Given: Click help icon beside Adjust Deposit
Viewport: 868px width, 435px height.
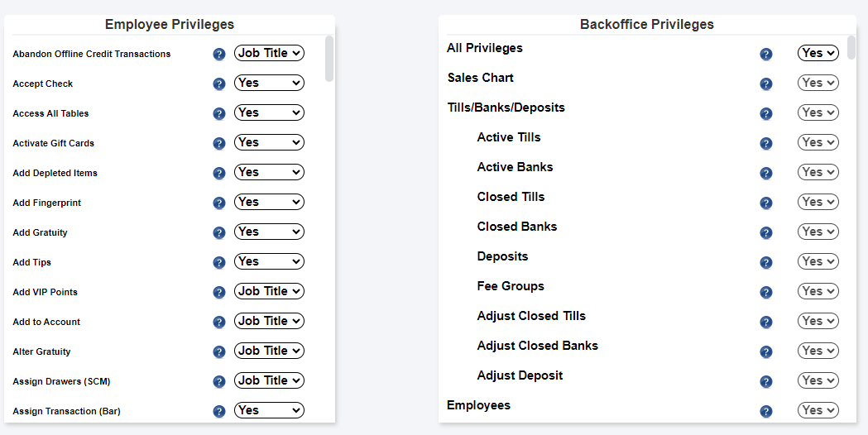Looking at the screenshot, I should 766,382.
